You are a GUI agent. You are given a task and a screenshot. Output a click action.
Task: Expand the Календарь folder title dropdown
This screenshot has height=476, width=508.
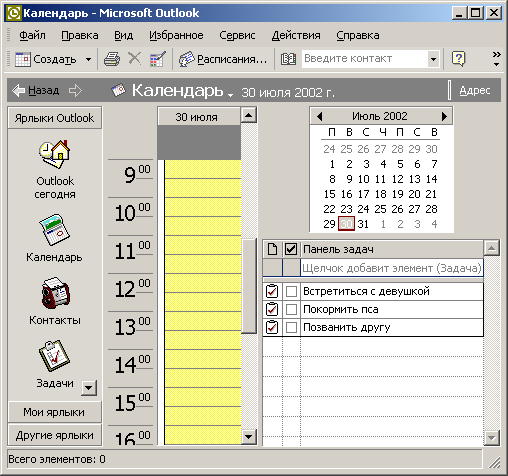230,95
